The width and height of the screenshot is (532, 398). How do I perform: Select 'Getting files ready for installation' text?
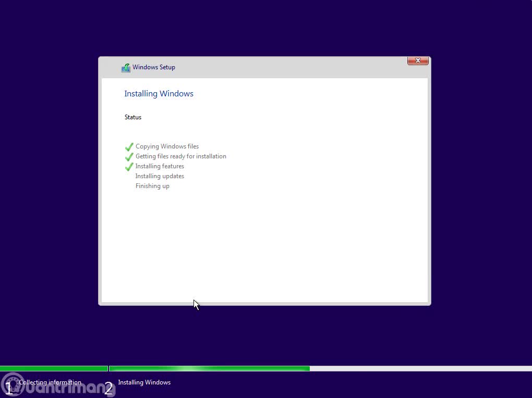coord(181,156)
